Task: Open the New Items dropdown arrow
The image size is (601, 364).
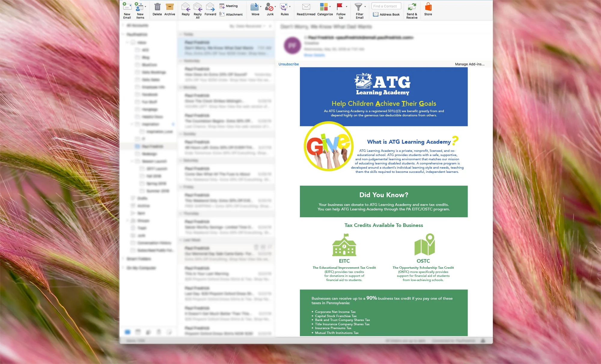Action: pyautogui.click(x=145, y=7)
